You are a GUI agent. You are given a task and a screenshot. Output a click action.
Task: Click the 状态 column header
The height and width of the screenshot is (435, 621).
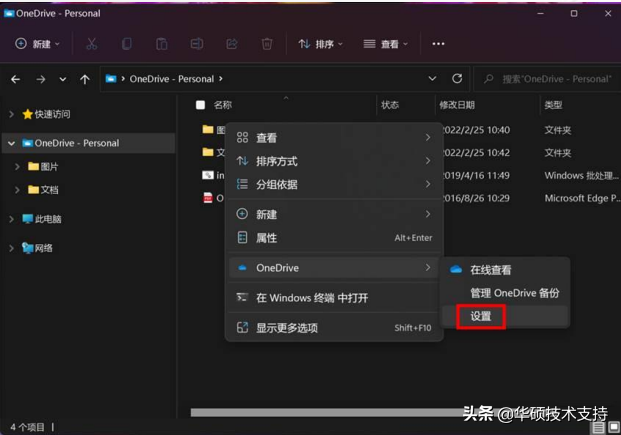390,105
